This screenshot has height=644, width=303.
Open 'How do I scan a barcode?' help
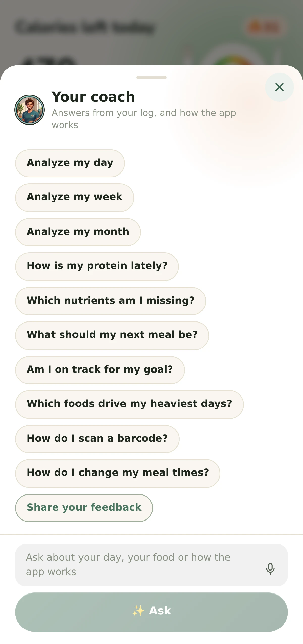click(97, 439)
